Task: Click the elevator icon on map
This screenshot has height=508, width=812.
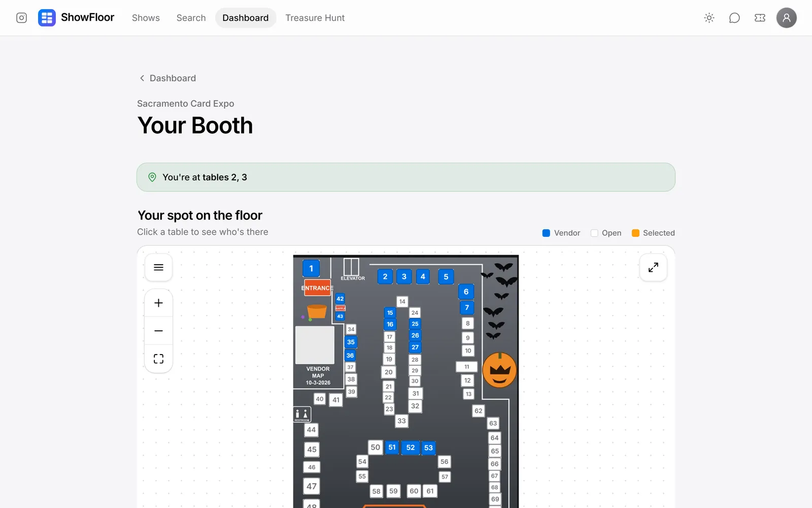Action: click(351, 267)
